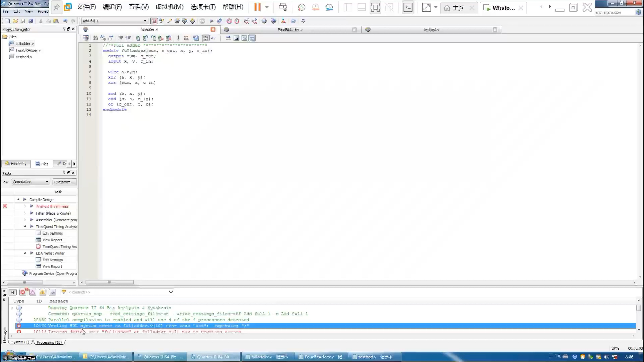Expand Running Quartus II message row
The width and height of the screenshot is (644, 362).
point(12,308)
